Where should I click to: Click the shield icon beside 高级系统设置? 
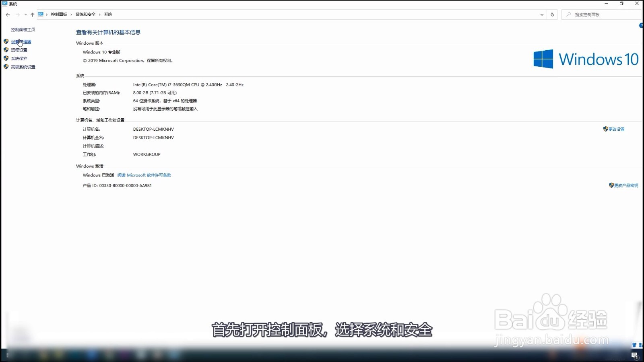pyautogui.click(x=6, y=67)
